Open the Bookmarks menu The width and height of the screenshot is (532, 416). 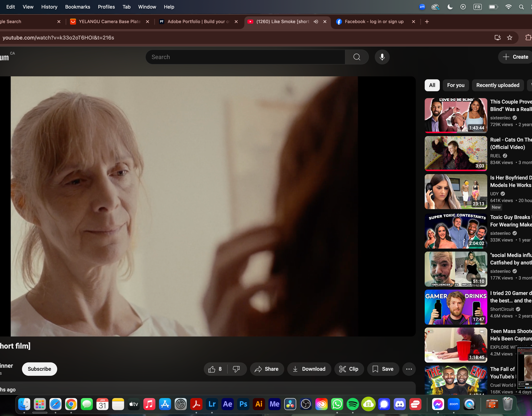(77, 7)
